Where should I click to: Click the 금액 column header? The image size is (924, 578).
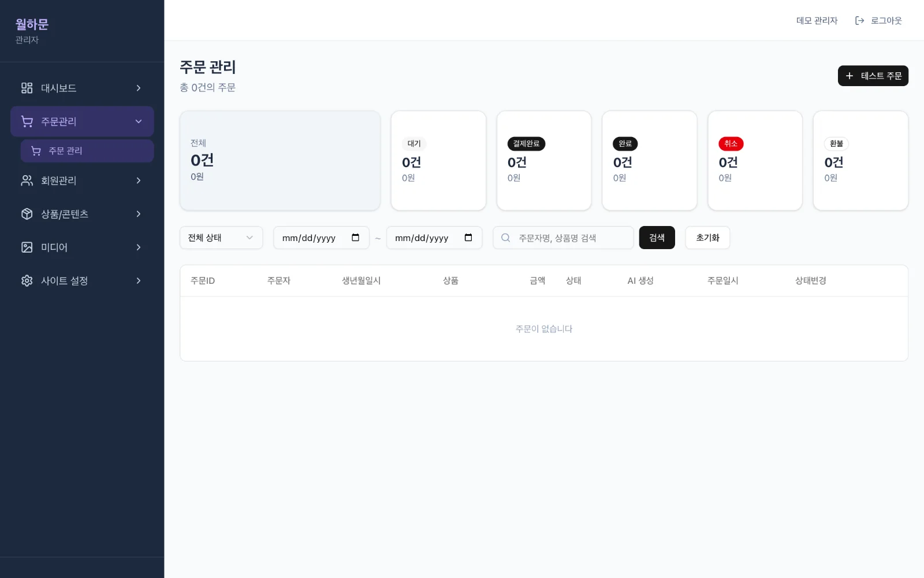point(538,281)
